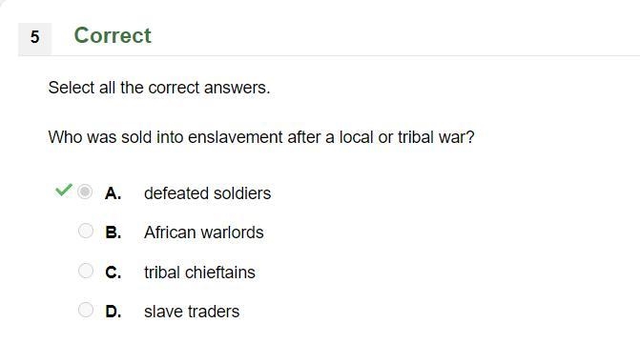Choose the radio button for tribal chieftains
The width and height of the screenshot is (640, 364).
86,271
